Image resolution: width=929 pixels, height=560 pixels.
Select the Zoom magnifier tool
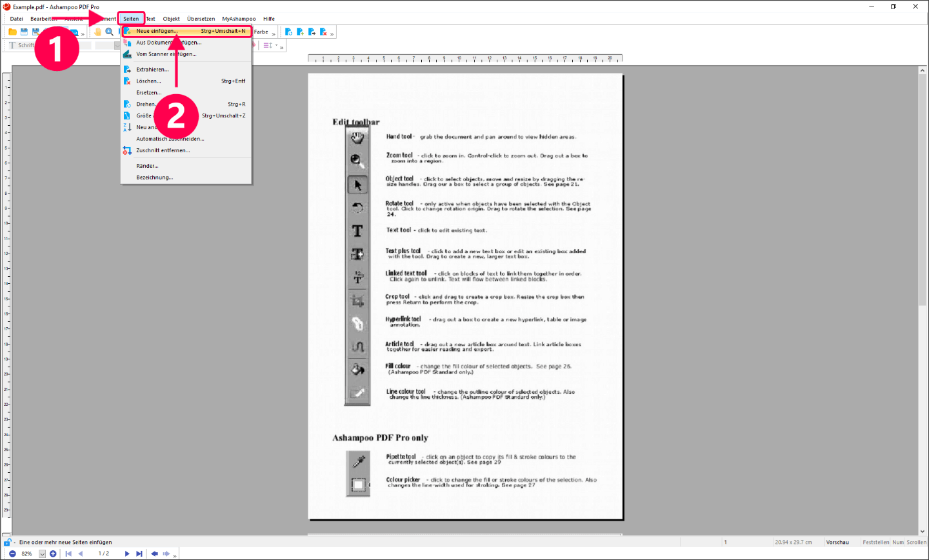(x=110, y=32)
